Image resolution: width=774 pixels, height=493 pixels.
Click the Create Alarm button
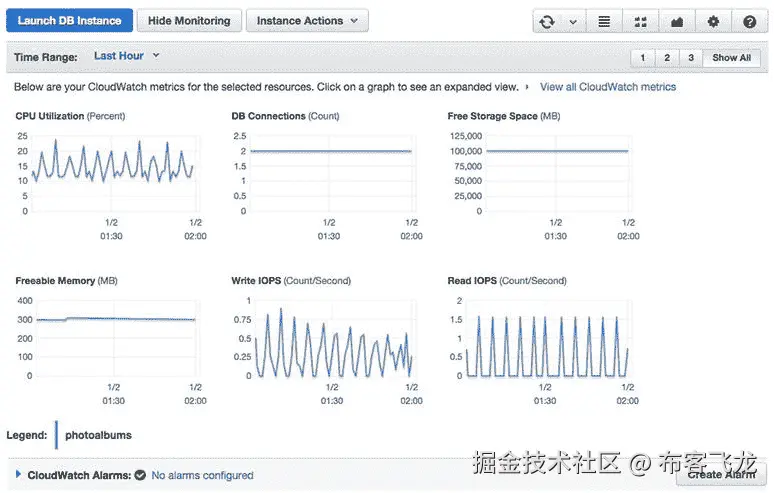[x=721, y=475]
